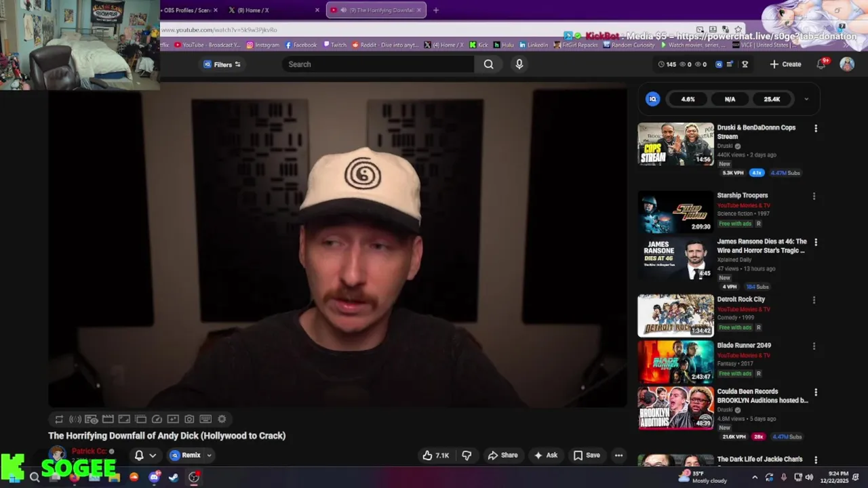The width and height of the screenshot is (868, 488).
Task: Click the Share button
Action: click(x=502, y=455)
